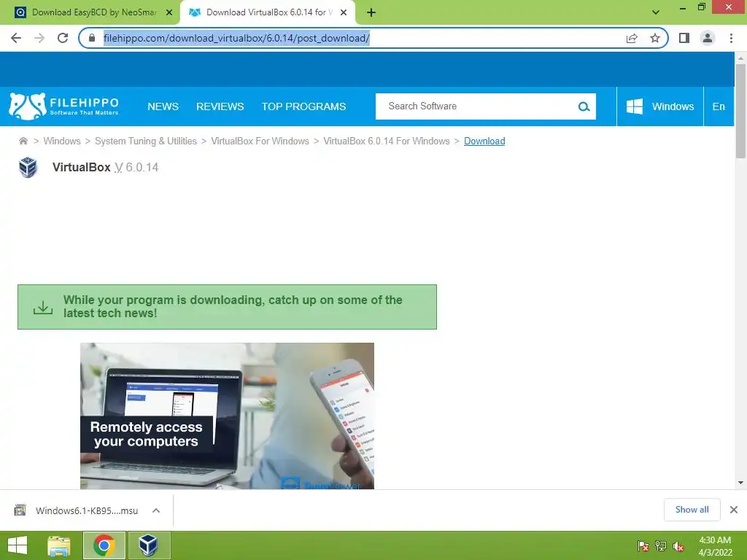Reload the FileHippo page
The height and width of the screenshot is (560, 747).
pos(63,38)
